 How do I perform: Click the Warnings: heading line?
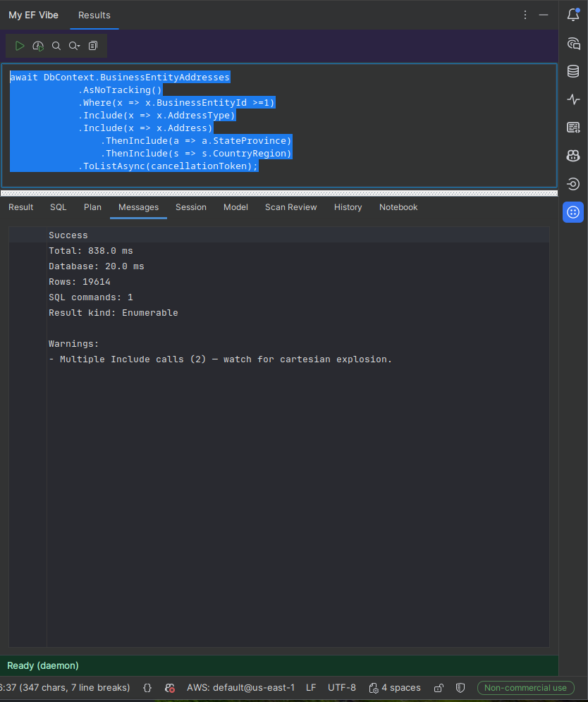(x=73, y=344)
